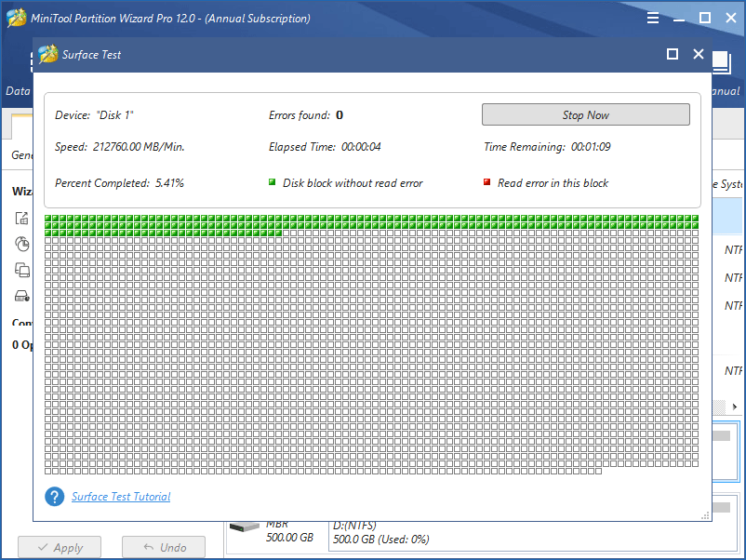This screenshot has height=560, width=746.
Task: Click the green legend square for error-free blocks
Action: click(x=273, y=182)
